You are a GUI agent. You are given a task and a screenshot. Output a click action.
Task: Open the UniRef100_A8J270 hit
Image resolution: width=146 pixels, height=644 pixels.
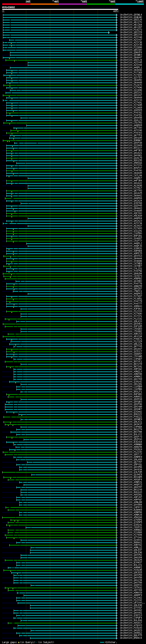click(131, 22)
